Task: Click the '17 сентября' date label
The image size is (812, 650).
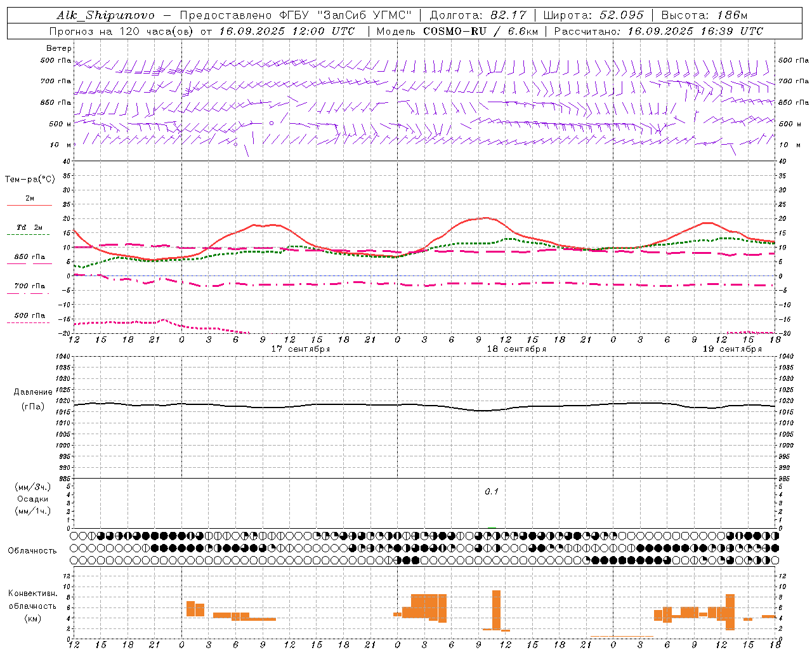Action: pyautogui.click(x=301, y=349)
